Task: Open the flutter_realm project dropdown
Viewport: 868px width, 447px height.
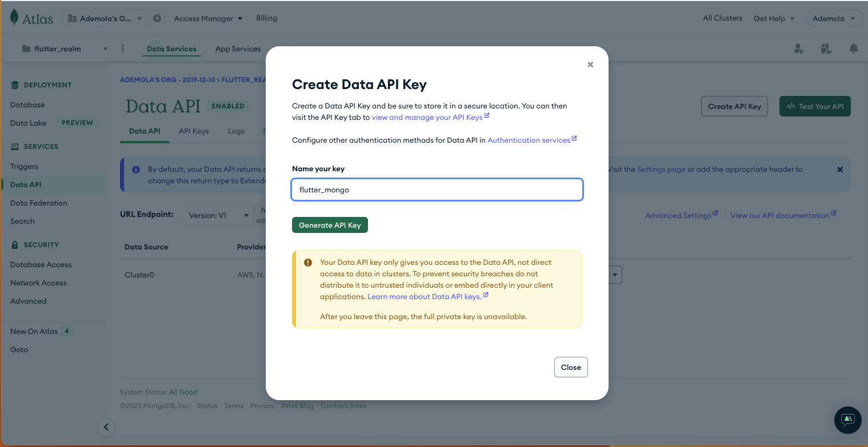Action: click(65, 49)
